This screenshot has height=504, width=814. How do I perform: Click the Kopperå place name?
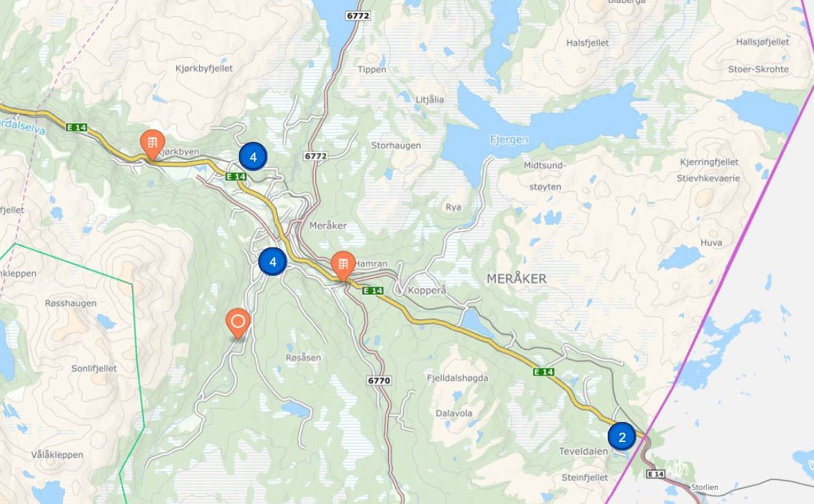coord(427,290)
